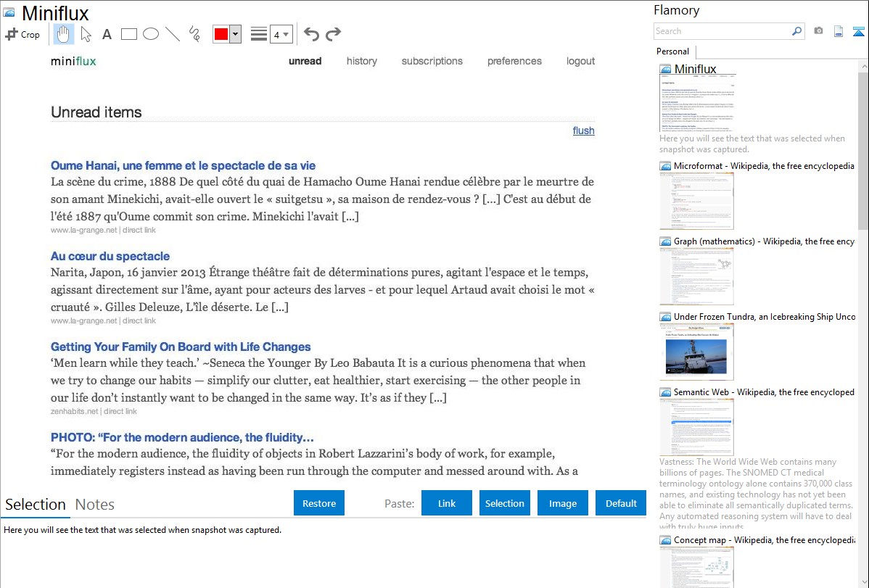The width and height of the screenshot is (869, 588).
Task: Open the history menu item
Action: tap(362, 61)
